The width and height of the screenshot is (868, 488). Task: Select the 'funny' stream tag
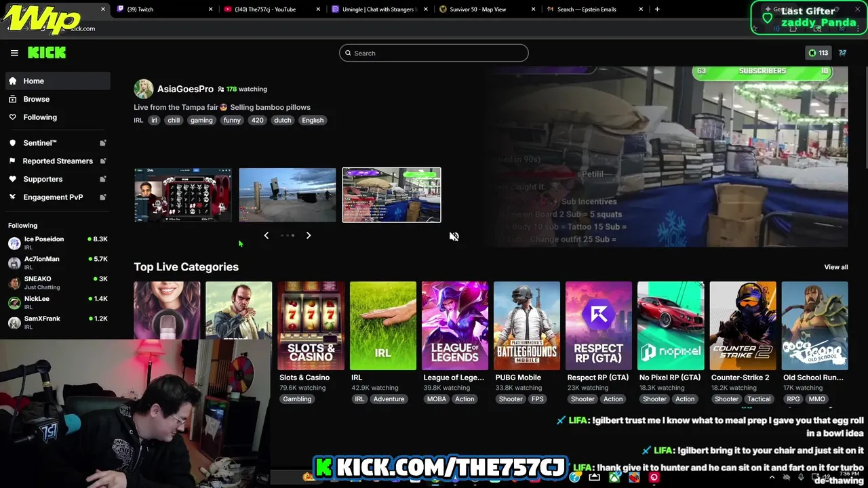232,120
